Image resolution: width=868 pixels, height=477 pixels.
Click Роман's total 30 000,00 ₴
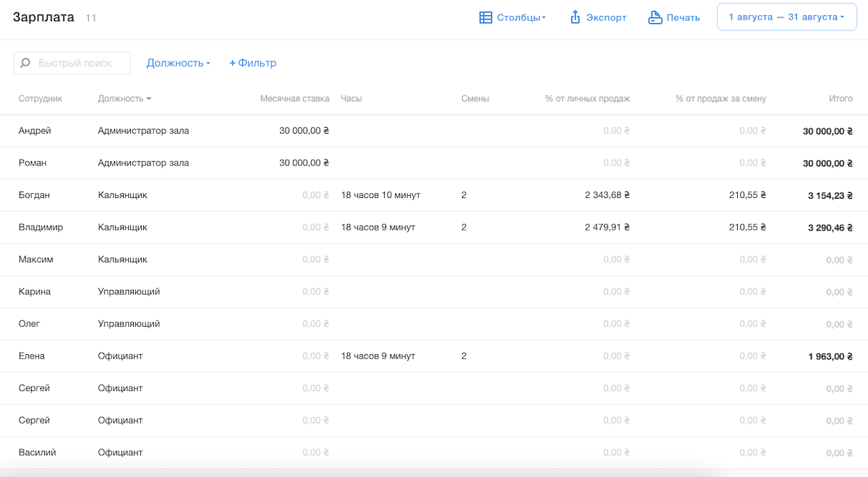tap(828, 163)
